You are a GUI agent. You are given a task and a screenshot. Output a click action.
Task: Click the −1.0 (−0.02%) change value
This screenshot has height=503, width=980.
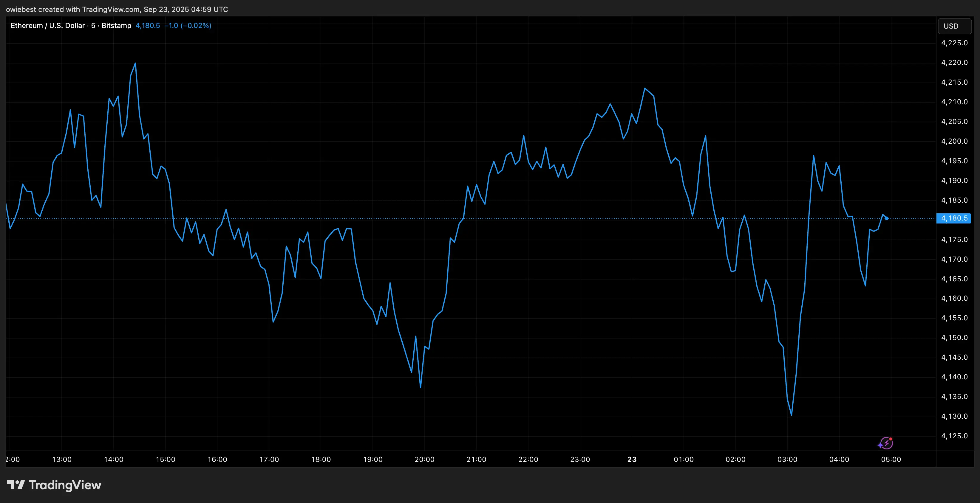pyautogui.click(x=188, y=25)
